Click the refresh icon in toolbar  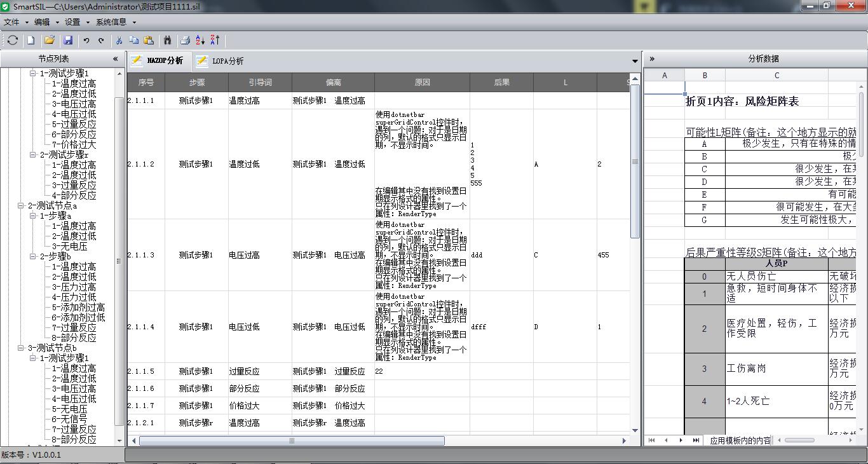pyautogui.click(x=12, y=40)
